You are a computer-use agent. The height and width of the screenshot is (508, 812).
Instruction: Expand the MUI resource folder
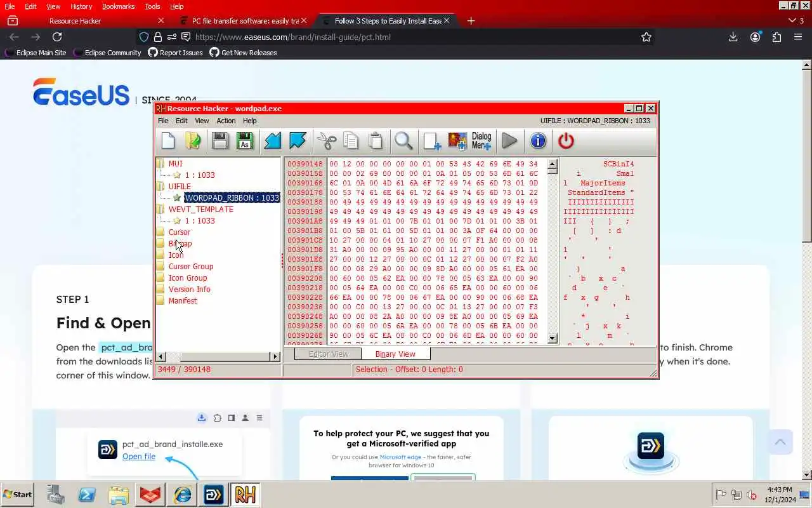coord(160,164)
